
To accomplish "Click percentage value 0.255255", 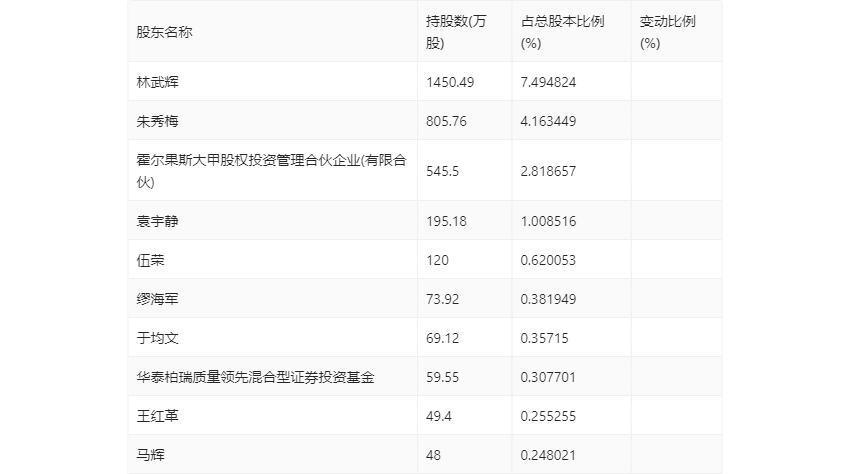I will point(548,416).
